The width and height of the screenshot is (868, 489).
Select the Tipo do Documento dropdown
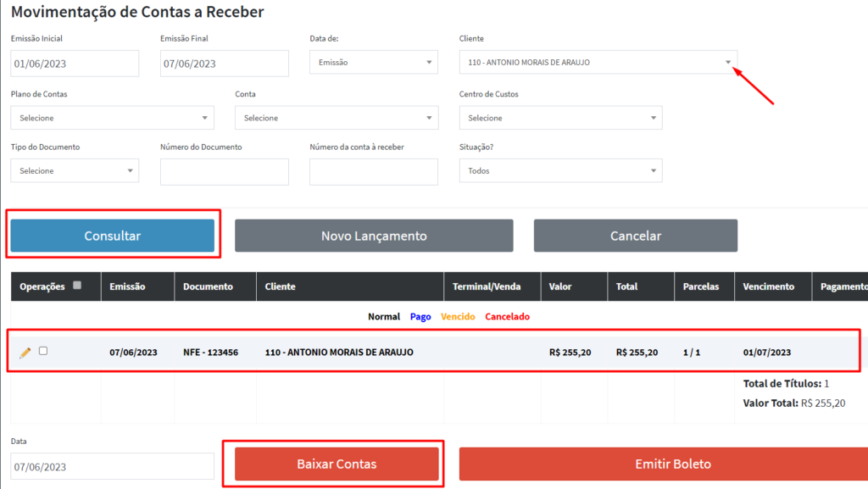pos(75,171)
